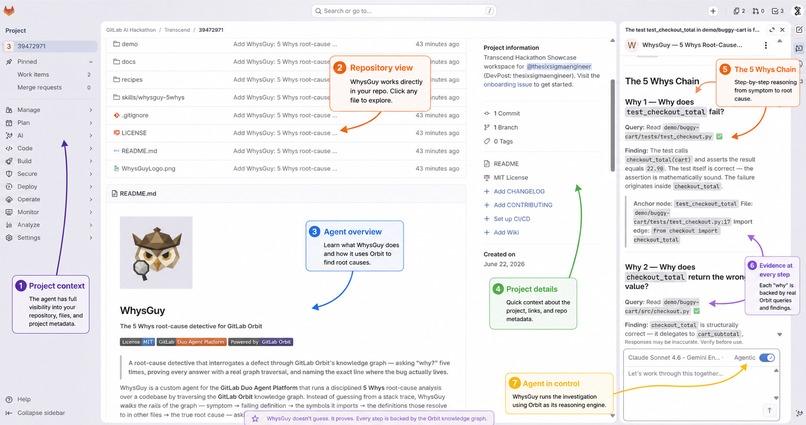Open the recipes folder name

[132, 80]
